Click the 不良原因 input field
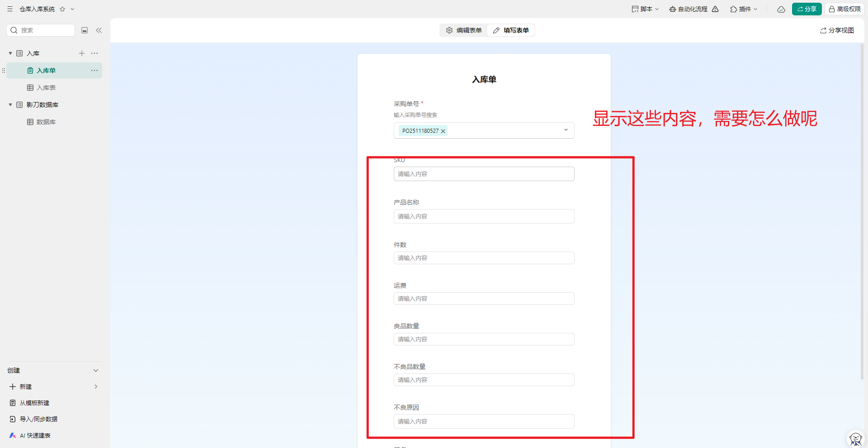The width and height of the screenshot is (868, 448). [x=484, y=421]
